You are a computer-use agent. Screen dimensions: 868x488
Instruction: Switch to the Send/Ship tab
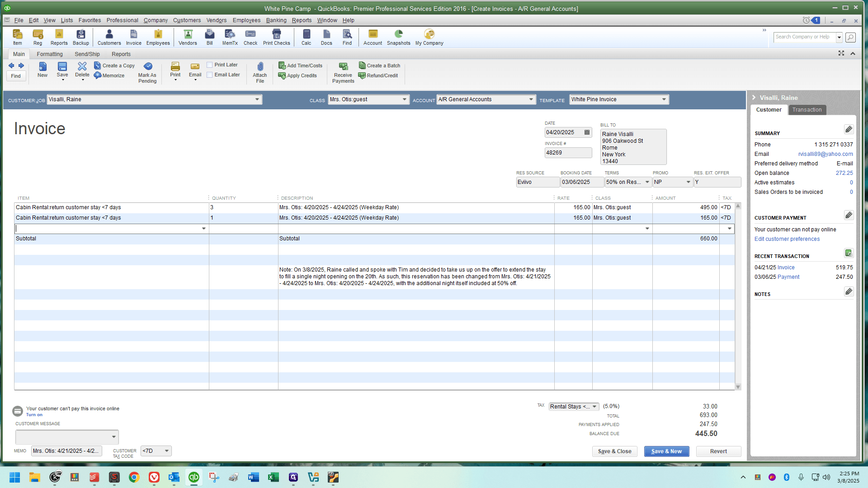coord(87,54)
